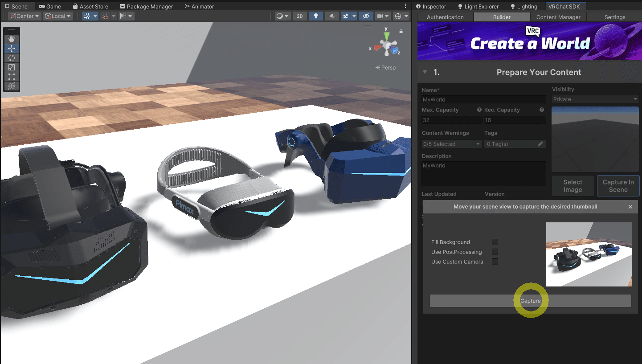Open the SDK Settings section

pyautogui.click(x=615, y=17)
